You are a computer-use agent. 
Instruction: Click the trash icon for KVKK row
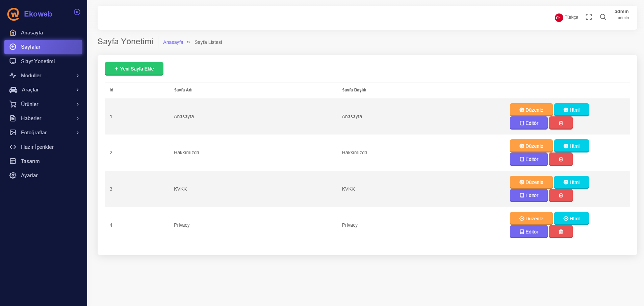(561, 195)
